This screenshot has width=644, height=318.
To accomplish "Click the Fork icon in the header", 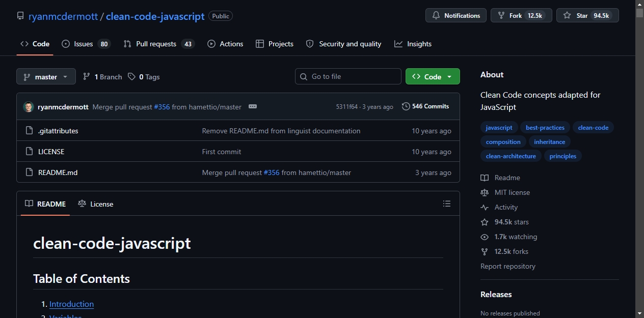I will [501, 16].
